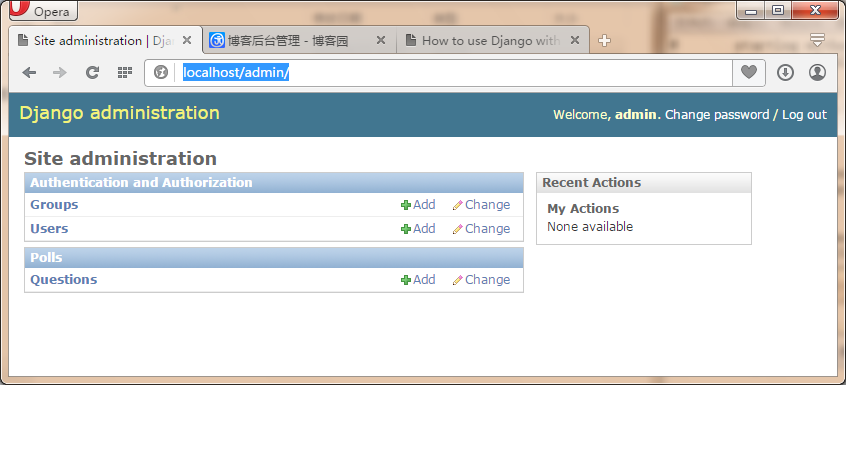Open the Users model link

49,229
